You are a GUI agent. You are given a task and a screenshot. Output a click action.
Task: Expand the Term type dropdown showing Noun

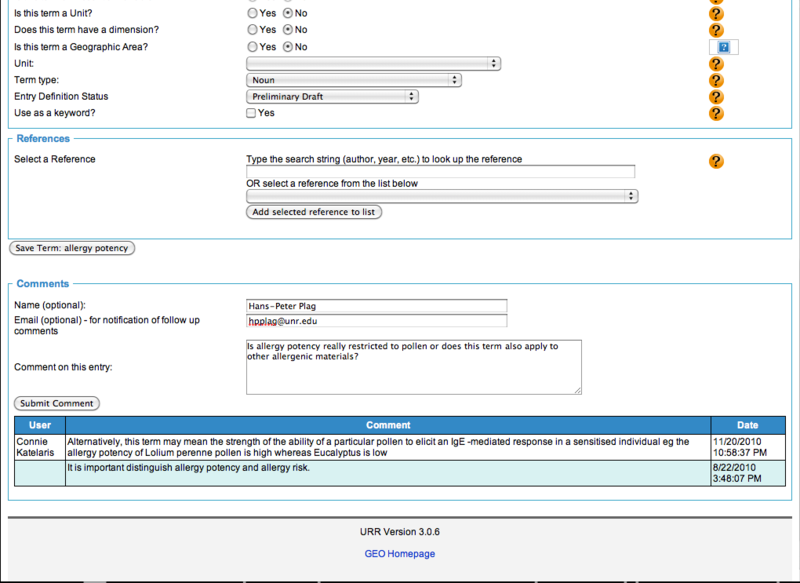(x=353, y=80)
